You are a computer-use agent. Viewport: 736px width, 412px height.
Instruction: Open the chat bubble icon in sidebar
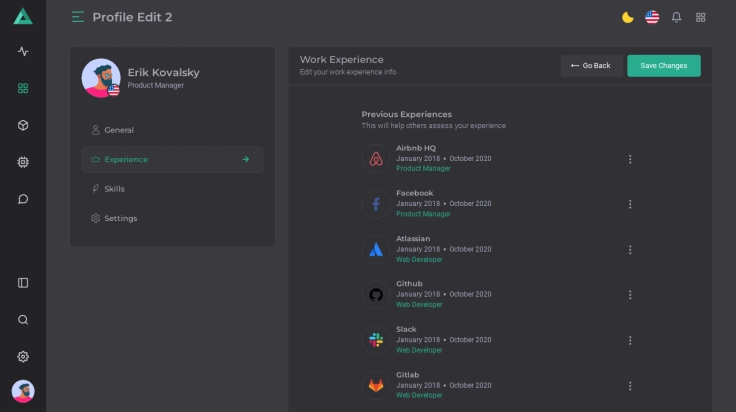point(23,199)
